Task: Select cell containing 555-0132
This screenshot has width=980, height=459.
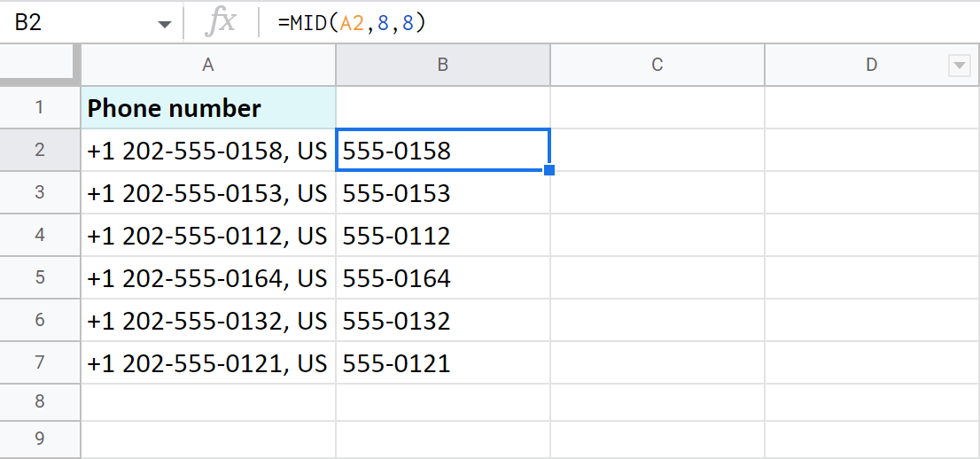Action: click(442, 321)
